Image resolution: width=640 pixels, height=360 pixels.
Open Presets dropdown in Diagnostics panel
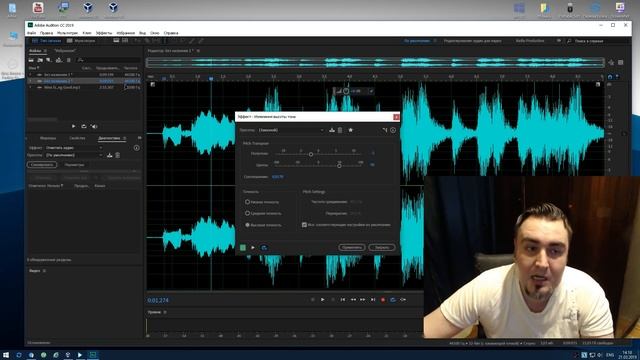[74, 156]
